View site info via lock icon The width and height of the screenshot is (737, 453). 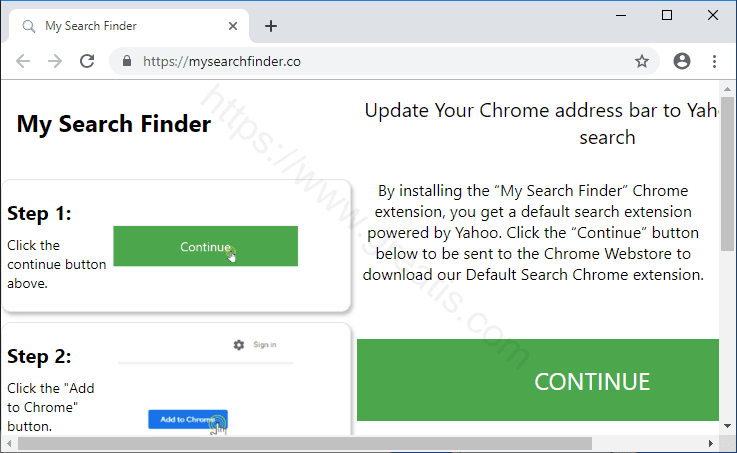click(127, 61)
